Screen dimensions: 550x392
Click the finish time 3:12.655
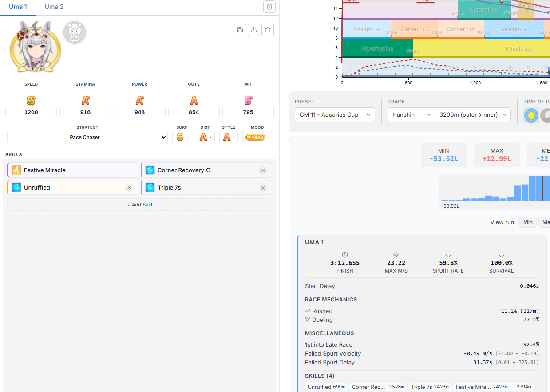point(345,263)
